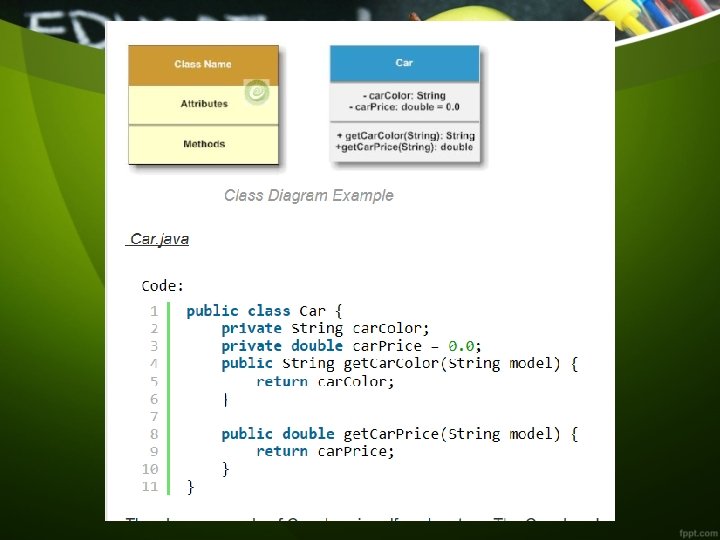This screenshot has width=720, height=540.
Task: Click code line 'private String carColor;'
Action: pos(325,329)
